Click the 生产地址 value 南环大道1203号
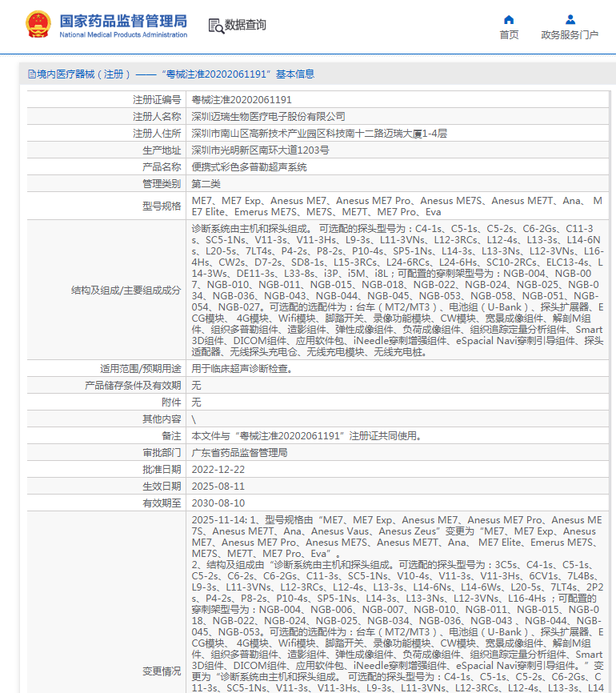 260,150
